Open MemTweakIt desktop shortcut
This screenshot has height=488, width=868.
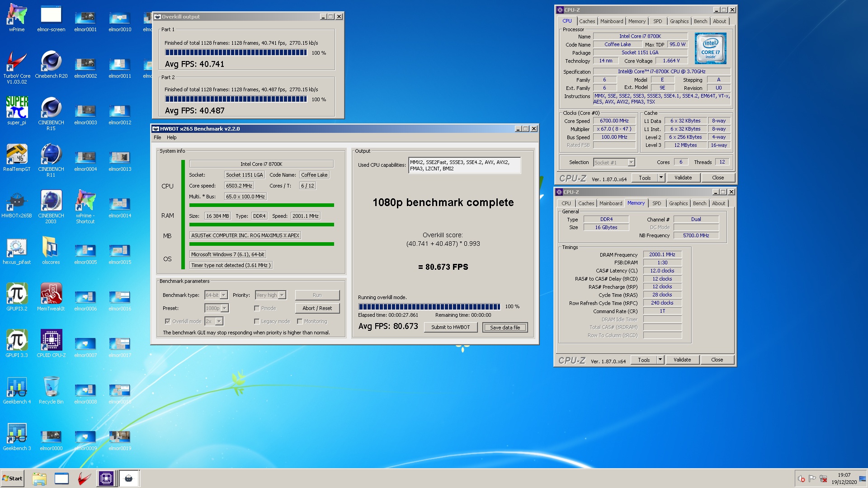[51, 297]
